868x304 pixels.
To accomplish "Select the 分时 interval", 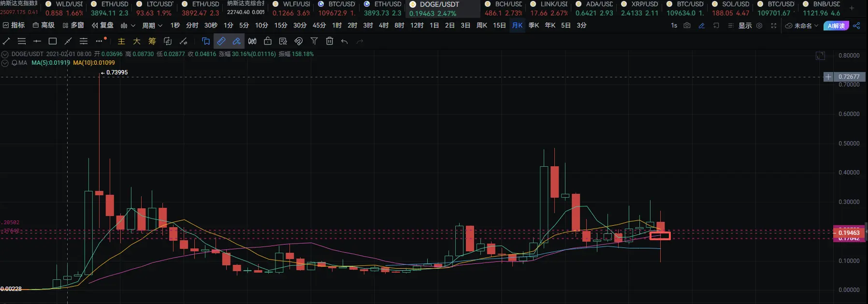I will pyautogui.click(x=192, y=25).
